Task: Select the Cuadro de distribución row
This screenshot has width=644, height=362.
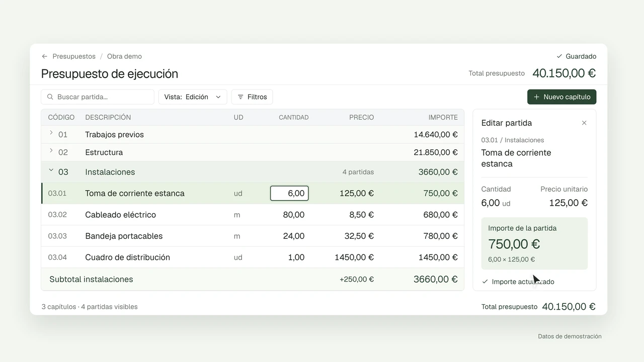Action: [253, 257]
